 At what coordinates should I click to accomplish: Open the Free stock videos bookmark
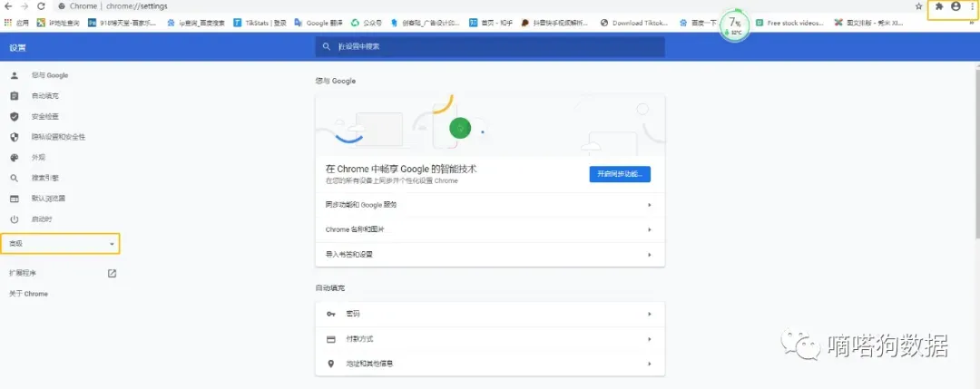[790, 23]
